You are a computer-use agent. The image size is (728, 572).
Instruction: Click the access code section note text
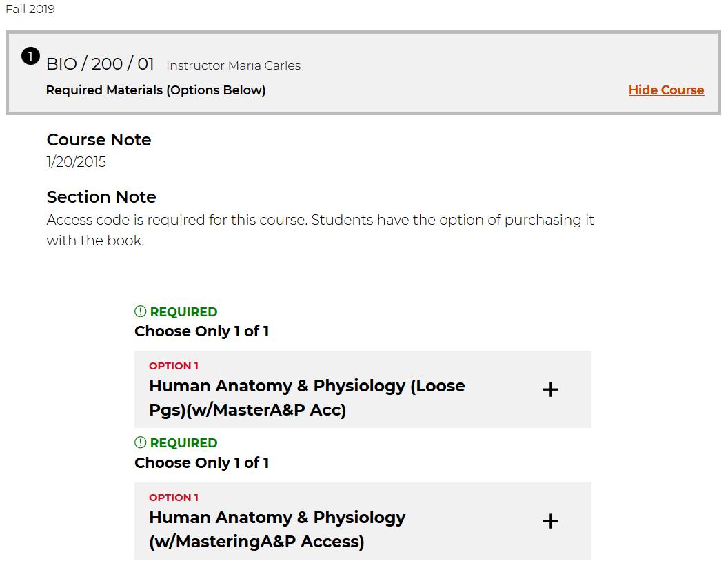321,229
